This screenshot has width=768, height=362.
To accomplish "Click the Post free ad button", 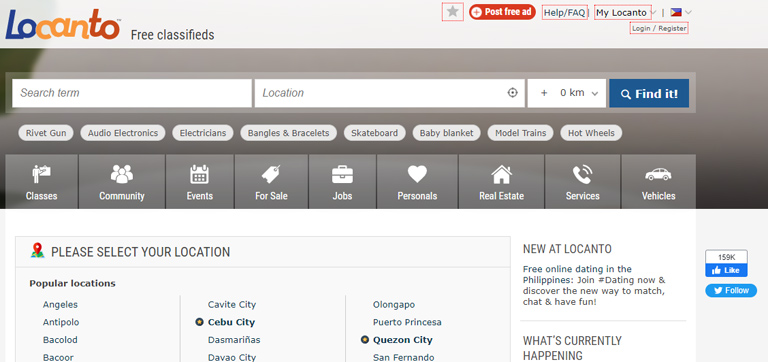I will tap(502, 12).
